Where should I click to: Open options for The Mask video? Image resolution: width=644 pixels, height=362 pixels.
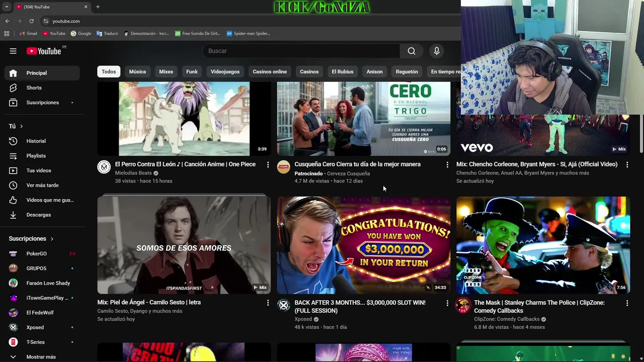pyautogui.click(x=627, y=303)
